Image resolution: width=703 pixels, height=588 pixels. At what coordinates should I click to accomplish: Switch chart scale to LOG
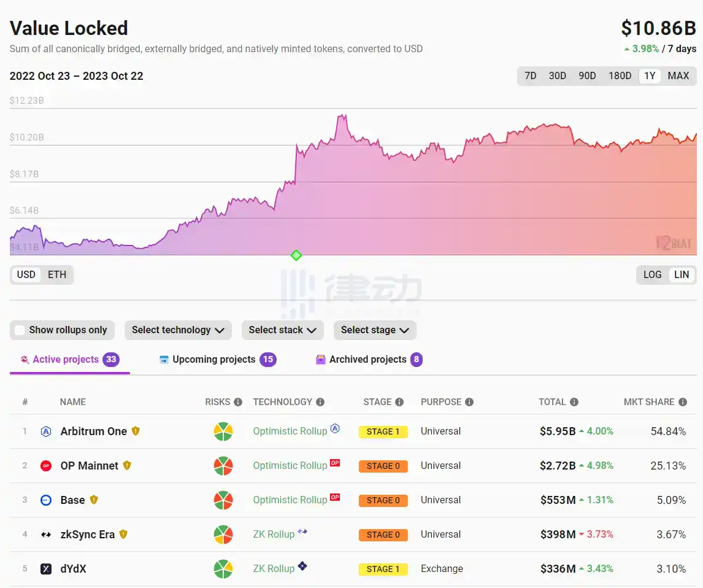pyautogui.click(x=652, y=274)
